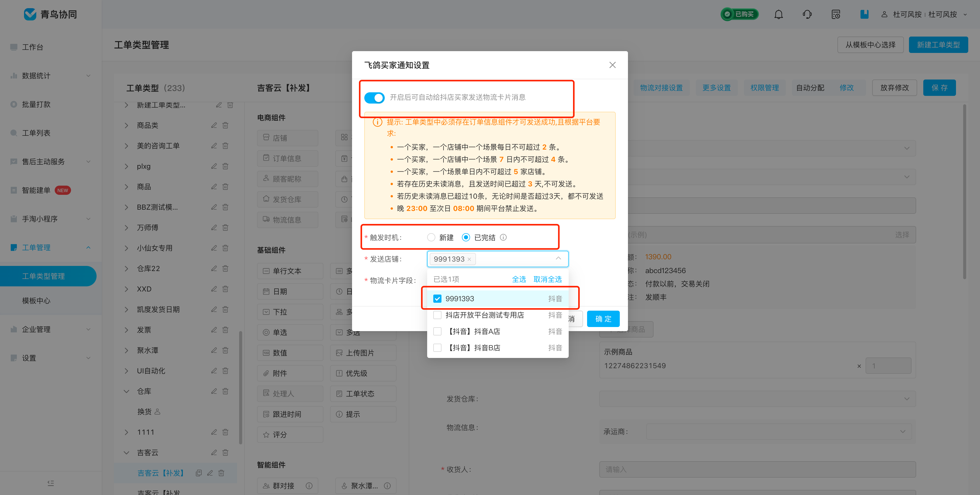Open the customer service headset icon
Viewport: 980px width, 495px height.
click(807, 15)
